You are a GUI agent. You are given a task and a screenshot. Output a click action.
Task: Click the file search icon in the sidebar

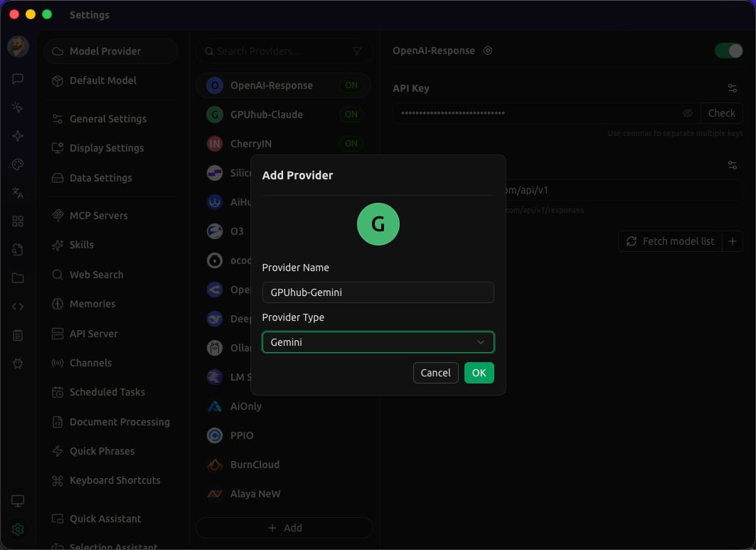[18, 250]
